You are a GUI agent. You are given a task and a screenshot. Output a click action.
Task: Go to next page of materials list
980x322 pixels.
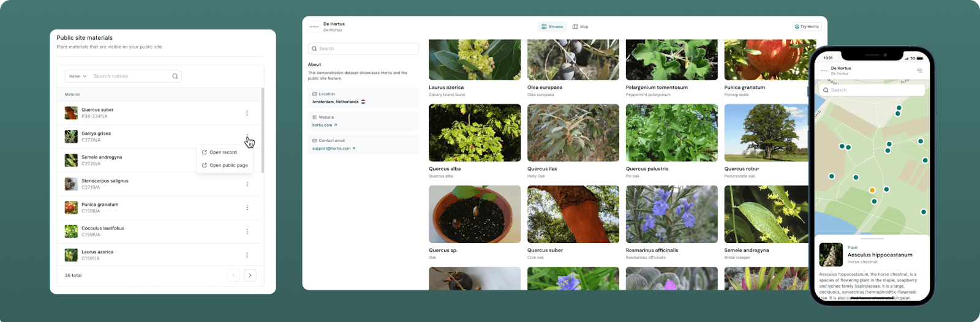coord(250,275)
